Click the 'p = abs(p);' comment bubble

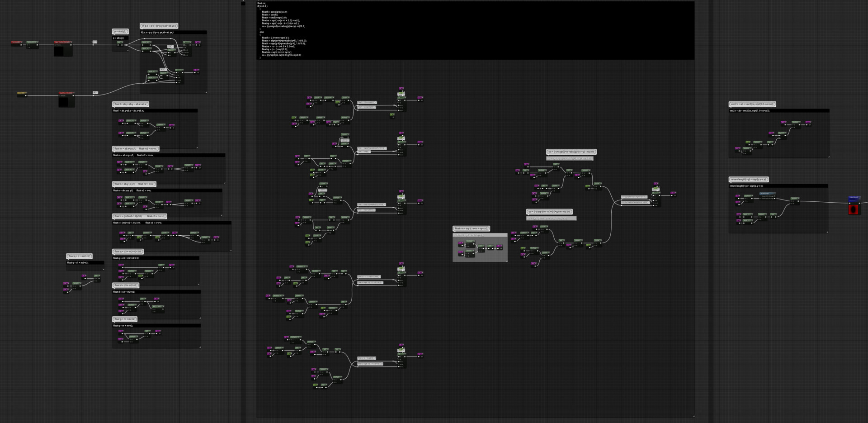point(119,32)
